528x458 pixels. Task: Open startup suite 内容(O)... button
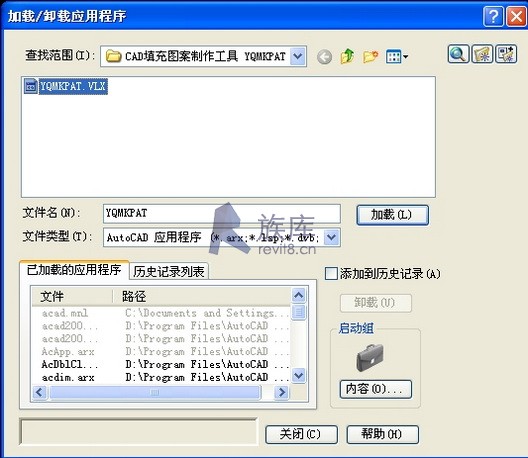coord(375,389)
